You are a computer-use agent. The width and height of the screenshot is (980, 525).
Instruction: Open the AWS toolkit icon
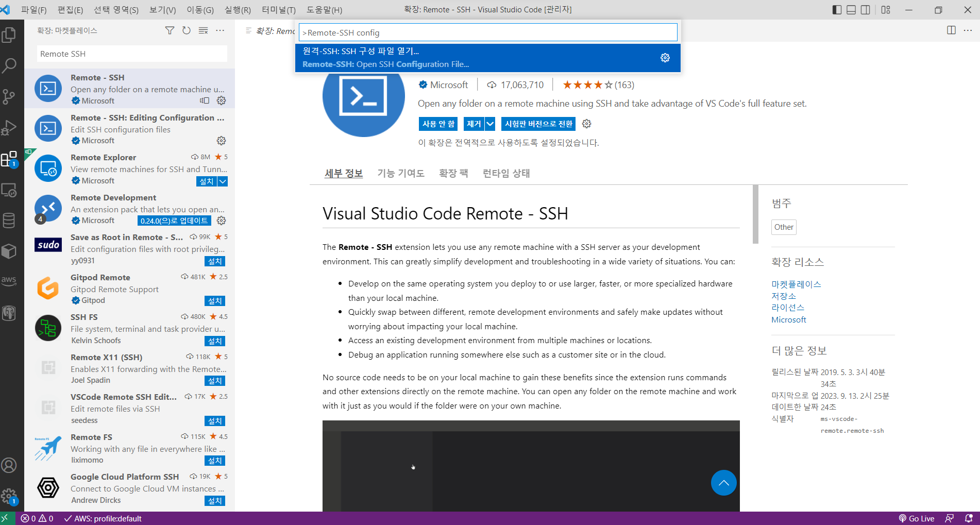click(9, 281)
